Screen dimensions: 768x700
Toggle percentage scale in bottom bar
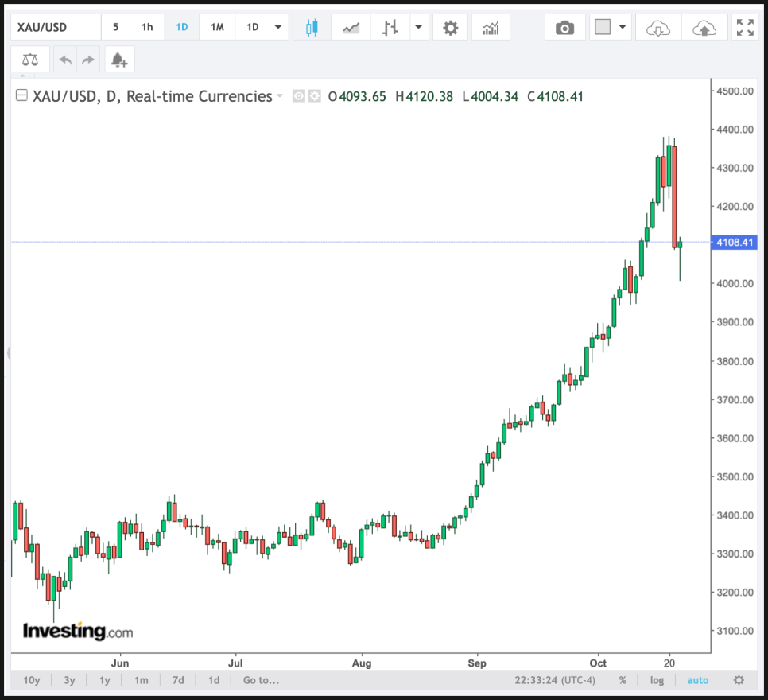coord(623,680)
